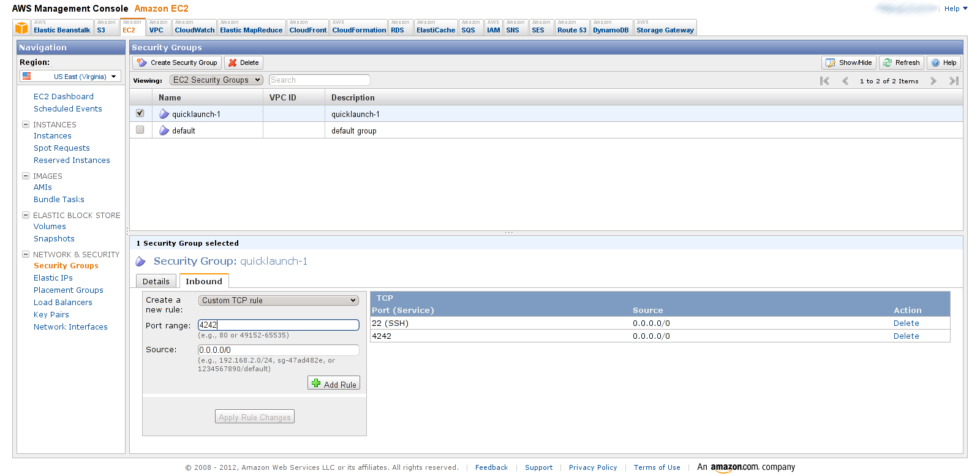Click the next page arrow icon
This screenshot has height=476, width=980.
[x=933, y=81]
